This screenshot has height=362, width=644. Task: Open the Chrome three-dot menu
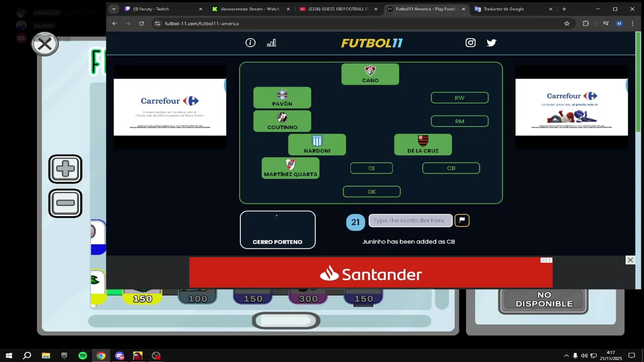pos(632,24)
